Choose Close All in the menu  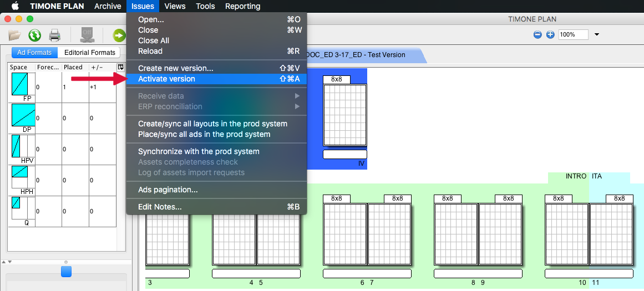(216, 40)
